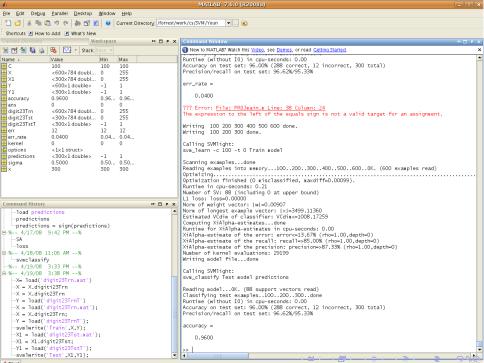
Task: Click Save workspace icon
Action: [x=33, y=50]
